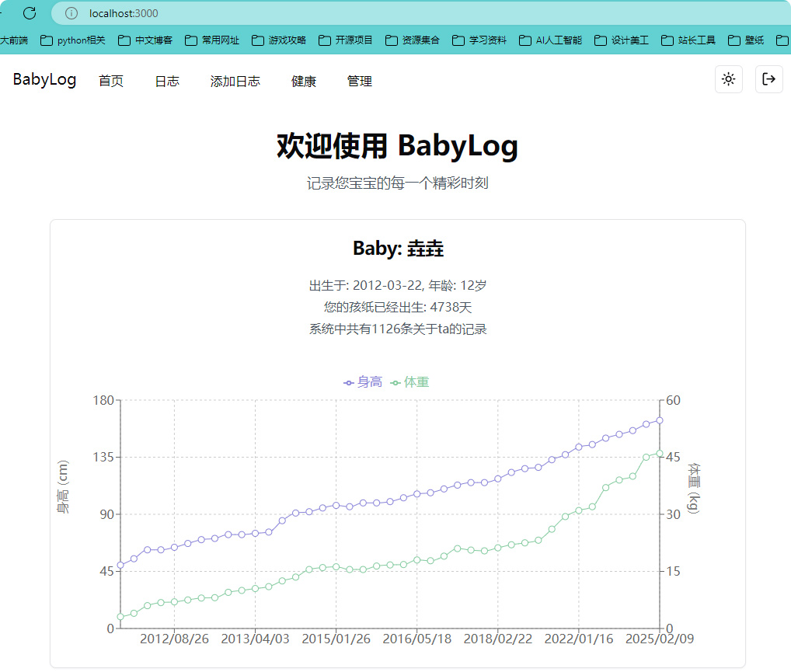Image resolution: width=791 pixels, height=672 pixels.
Task: Select 添加日志 in the navigation
Action: click(235, 81)
